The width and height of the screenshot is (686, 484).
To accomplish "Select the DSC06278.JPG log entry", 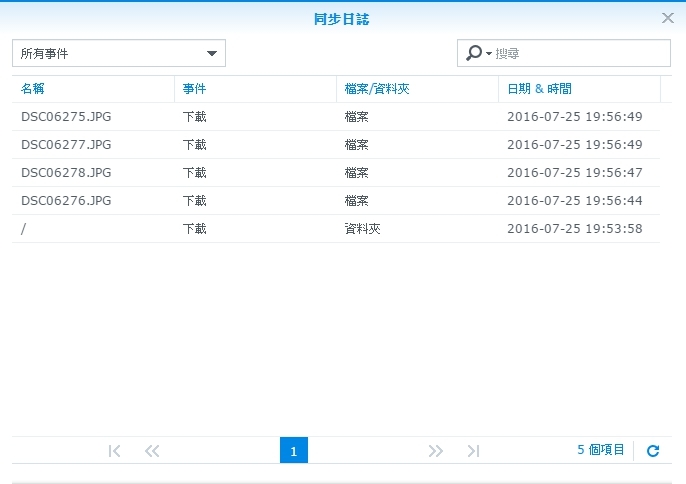I will (x=66, y=173).
